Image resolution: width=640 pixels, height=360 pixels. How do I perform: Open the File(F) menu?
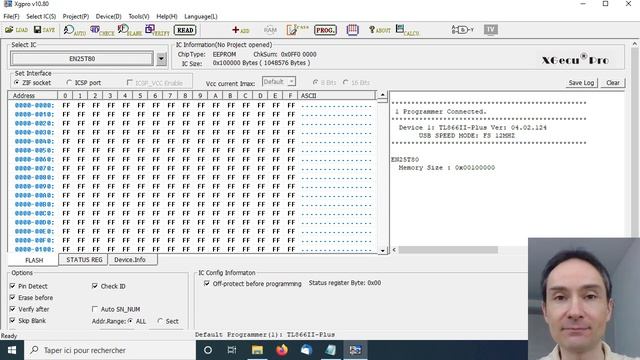tap(11, 16)
